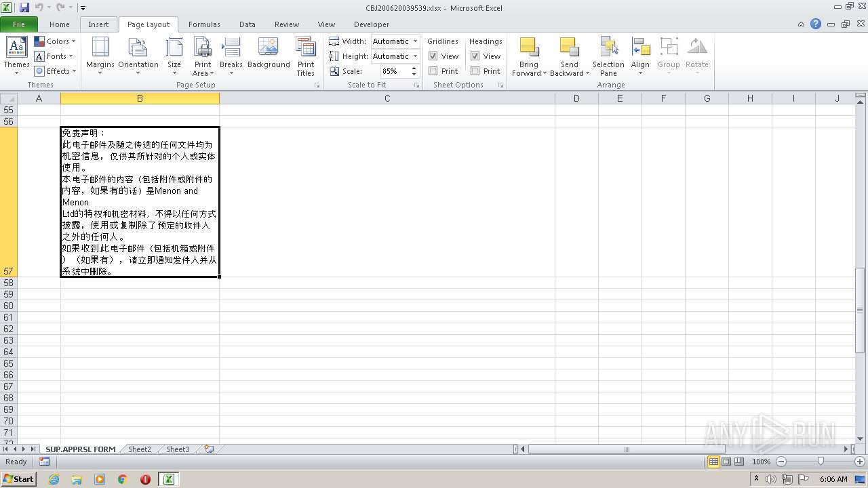The height and width of the screenshot is (488, 868).
Task: Switch to the Data tab
Action: click(248, 24)
